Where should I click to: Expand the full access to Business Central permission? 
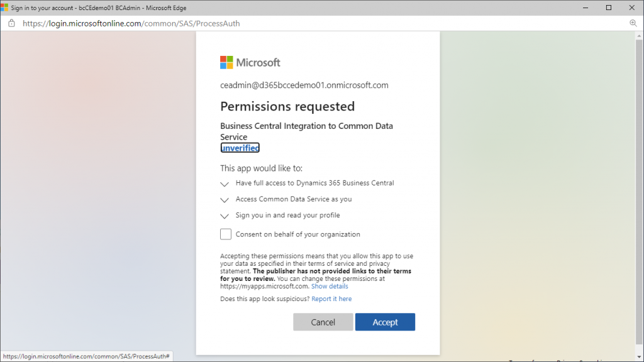pyautogui.click(x=225, y=184)
